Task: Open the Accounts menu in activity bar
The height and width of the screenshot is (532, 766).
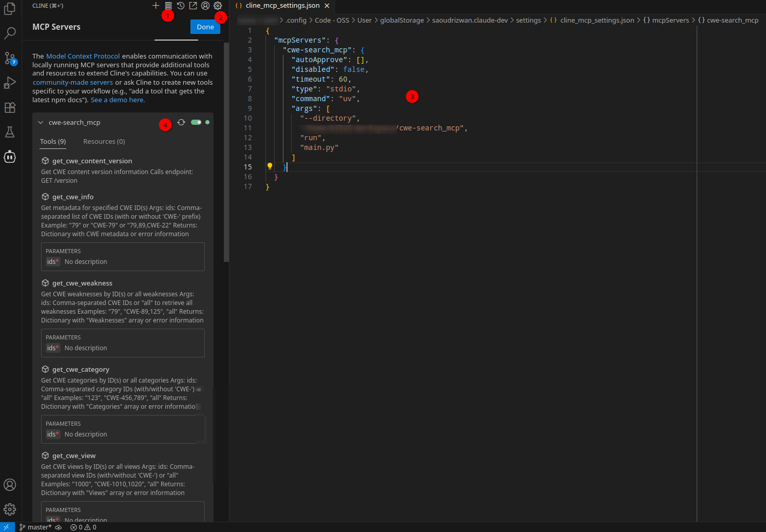Action: click(x=10, y=485)
